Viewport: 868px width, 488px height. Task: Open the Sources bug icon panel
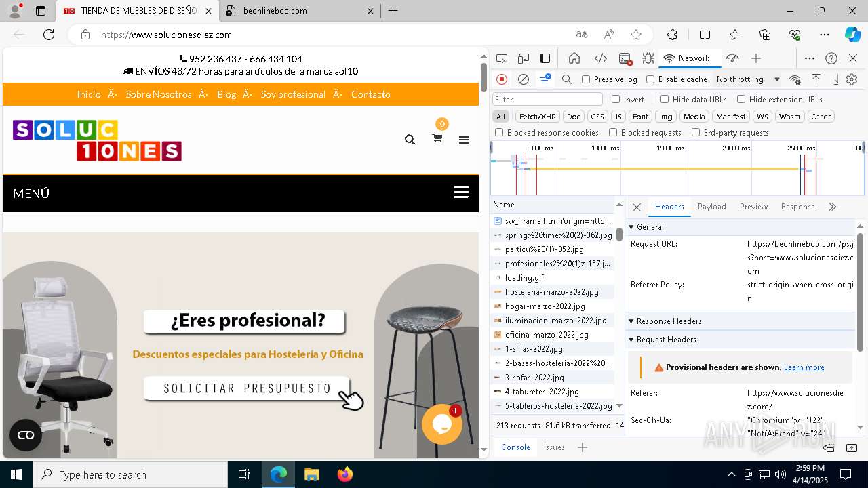click(648, 58)
